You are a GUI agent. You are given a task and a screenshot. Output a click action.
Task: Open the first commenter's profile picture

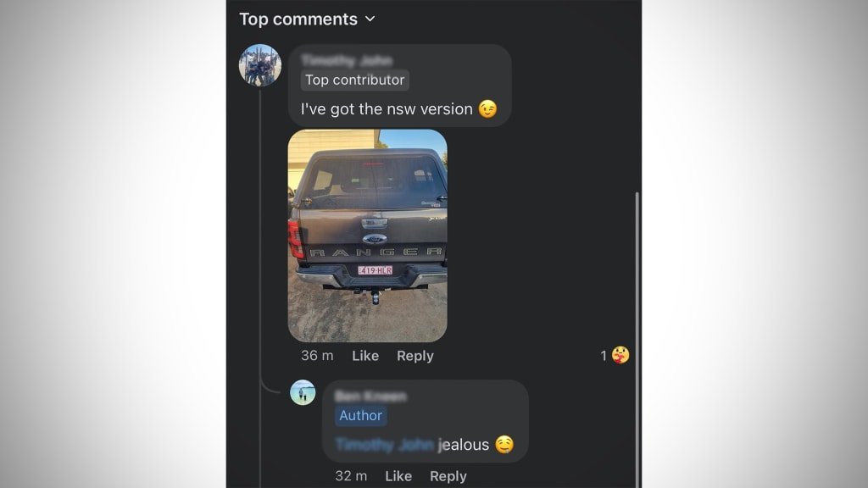[260, 65]
